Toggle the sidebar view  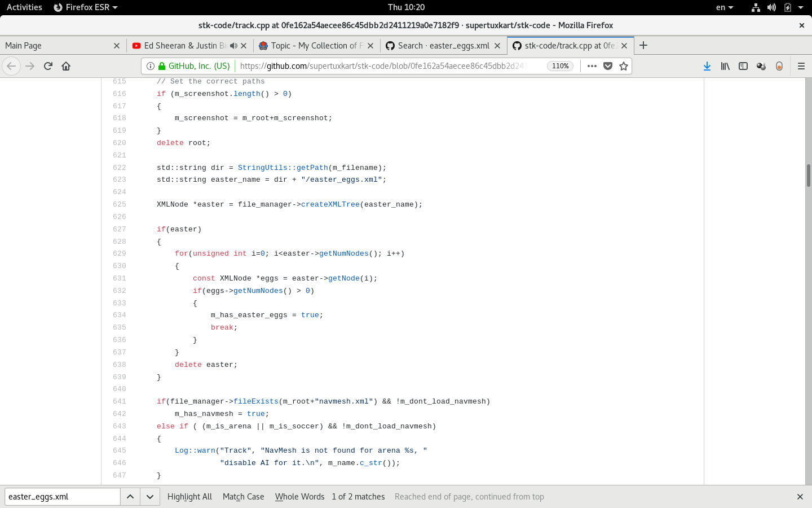(x=743, y=66)
